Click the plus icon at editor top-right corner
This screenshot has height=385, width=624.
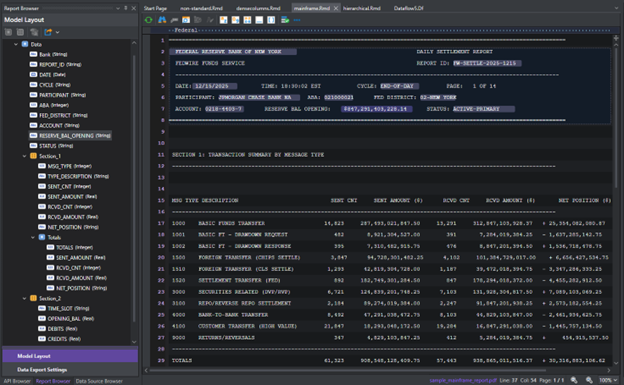pos(616,38)
